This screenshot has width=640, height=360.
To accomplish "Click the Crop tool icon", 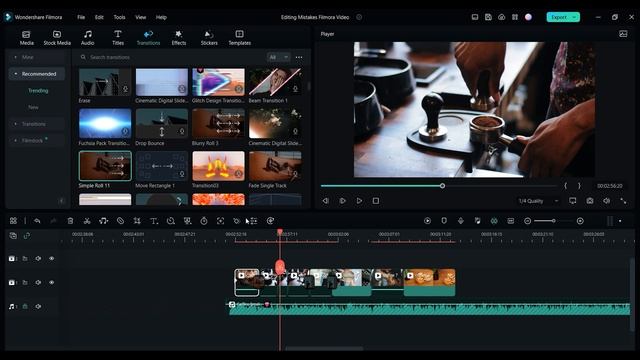I will (137, 221).
